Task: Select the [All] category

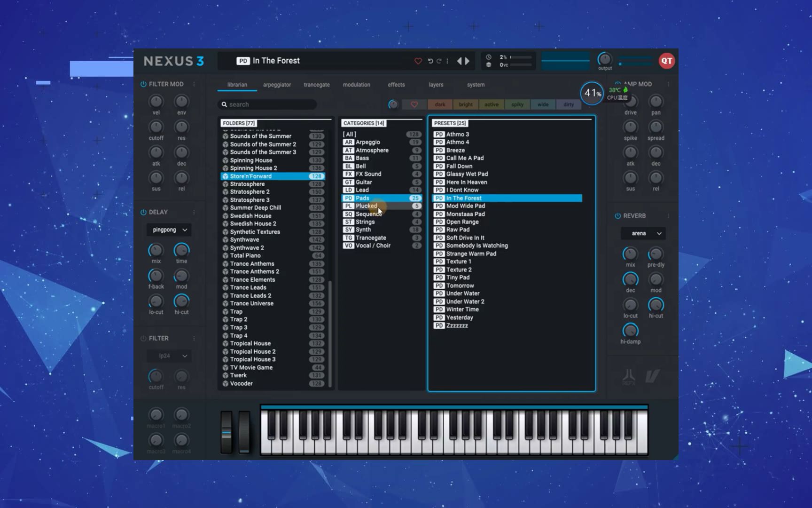Action: (x=382, y=134)
